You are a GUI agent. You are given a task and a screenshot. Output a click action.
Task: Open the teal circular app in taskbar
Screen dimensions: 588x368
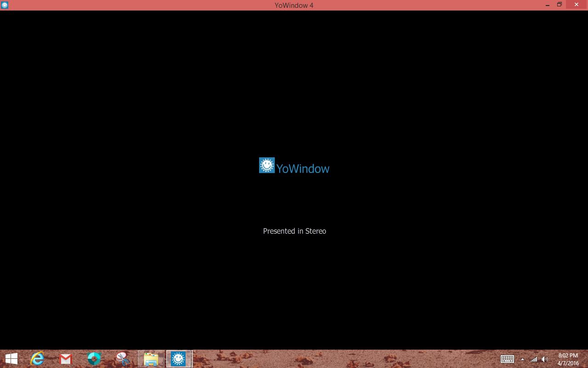(x=94, y=359)
